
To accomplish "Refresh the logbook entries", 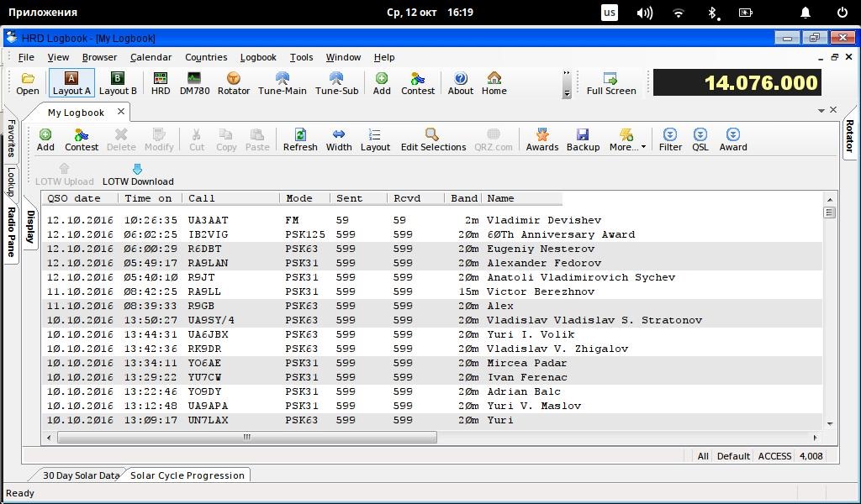I will coord(300,139).
